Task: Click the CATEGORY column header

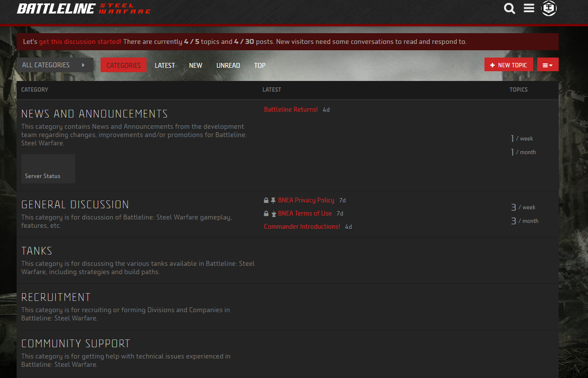Action: point(35,90)
